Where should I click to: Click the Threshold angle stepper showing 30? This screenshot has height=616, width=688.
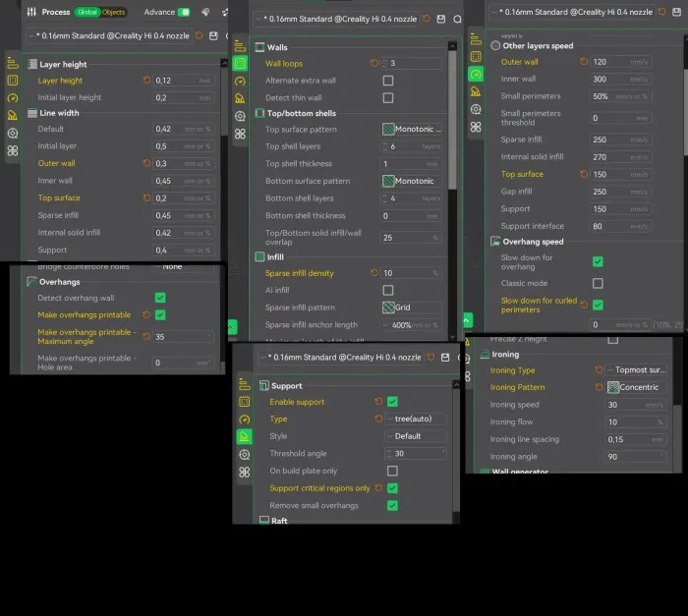[x=387, y=454]
